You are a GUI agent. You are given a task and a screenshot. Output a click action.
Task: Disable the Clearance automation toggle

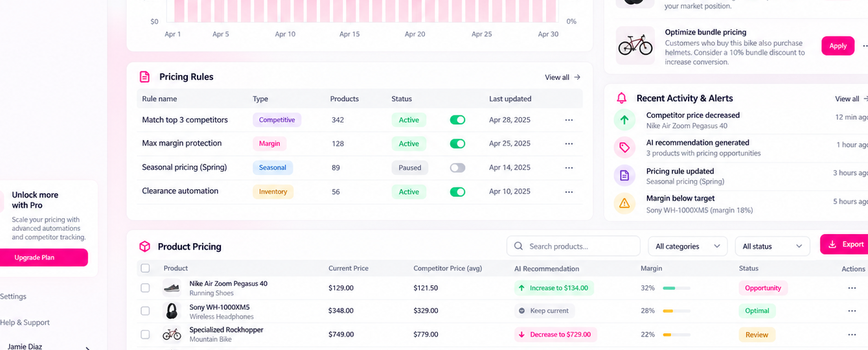point(457,192)
